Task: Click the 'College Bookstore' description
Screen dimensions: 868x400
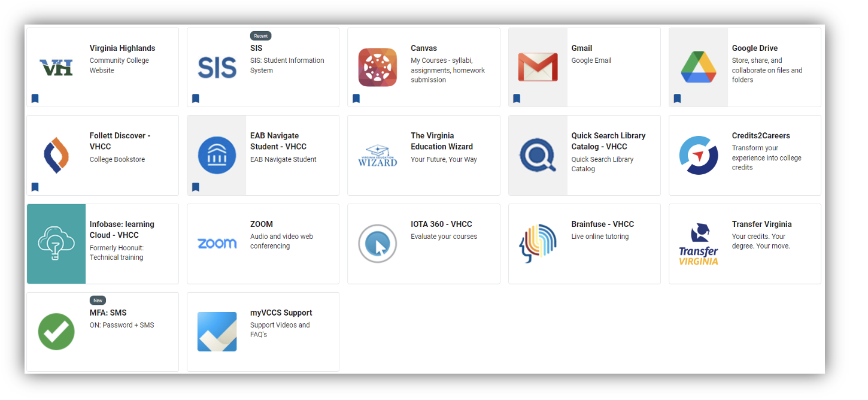Action: (x=117, y=159)
